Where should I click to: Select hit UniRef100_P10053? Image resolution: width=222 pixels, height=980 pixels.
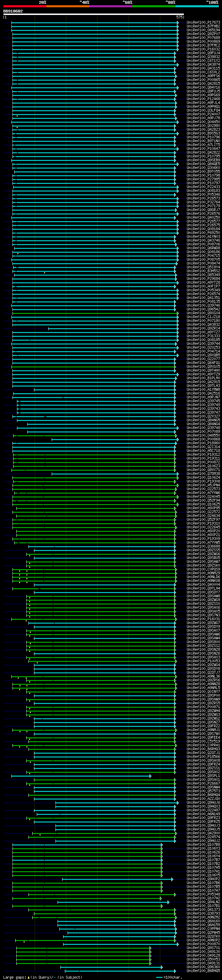point(203,661)
